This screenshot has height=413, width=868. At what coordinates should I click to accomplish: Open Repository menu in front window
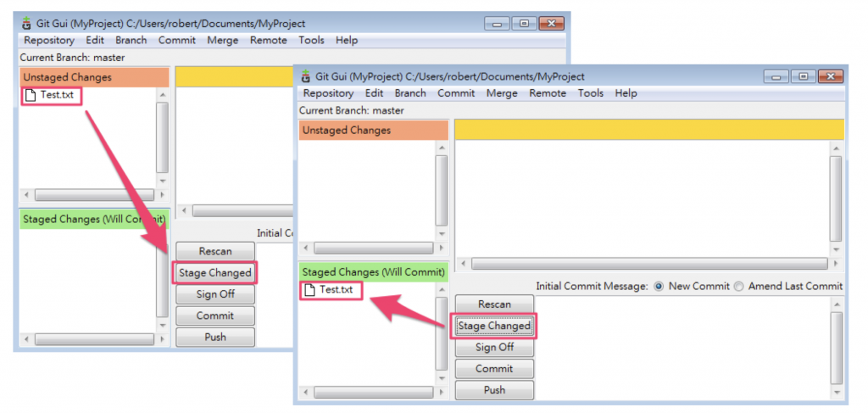(328, 93)
